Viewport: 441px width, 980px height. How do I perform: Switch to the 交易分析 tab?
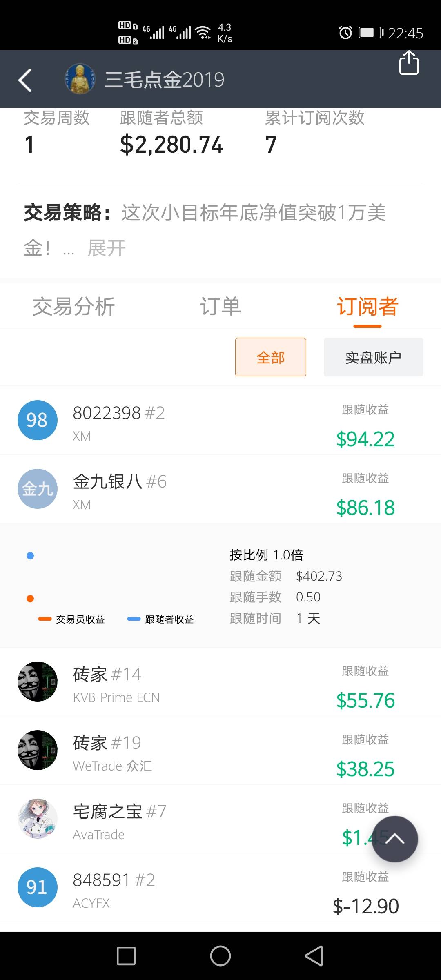click(x=73, y=306)
